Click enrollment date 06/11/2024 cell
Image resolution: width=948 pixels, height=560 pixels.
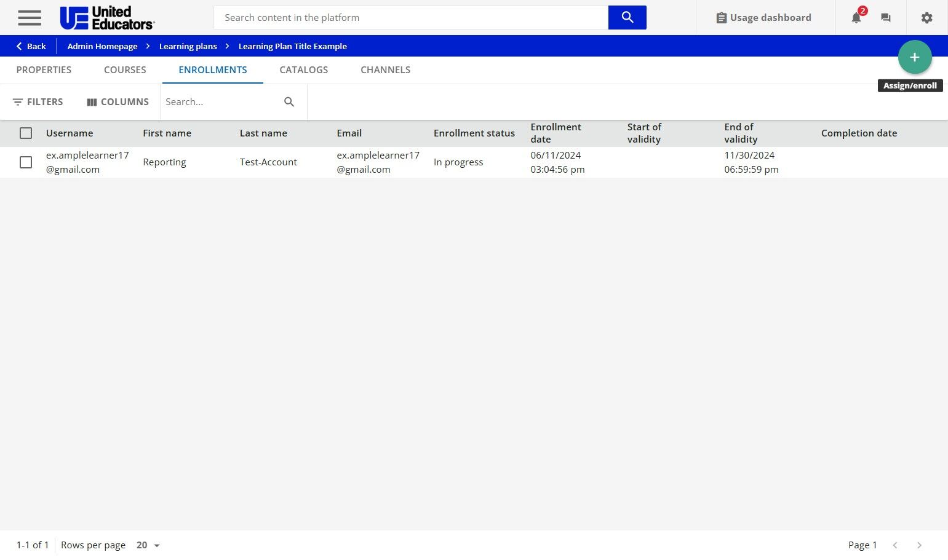pos(557,162)
